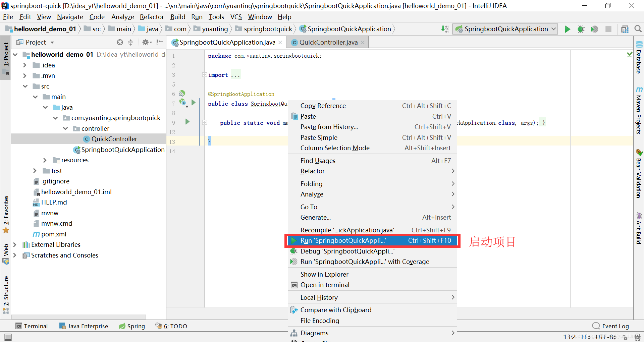Image resolution: width=644 pixels, height=342 pixels.
Task: Fold the main method at line 9
Action: tap(204, 122)
